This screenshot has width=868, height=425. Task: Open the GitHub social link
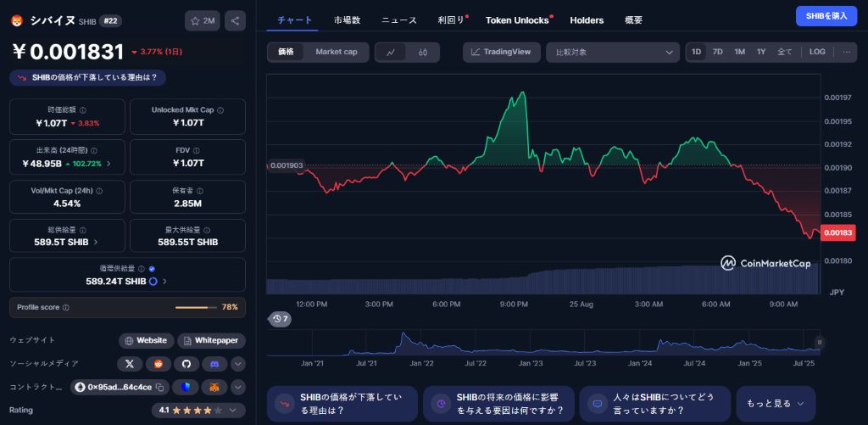point(186,364)
